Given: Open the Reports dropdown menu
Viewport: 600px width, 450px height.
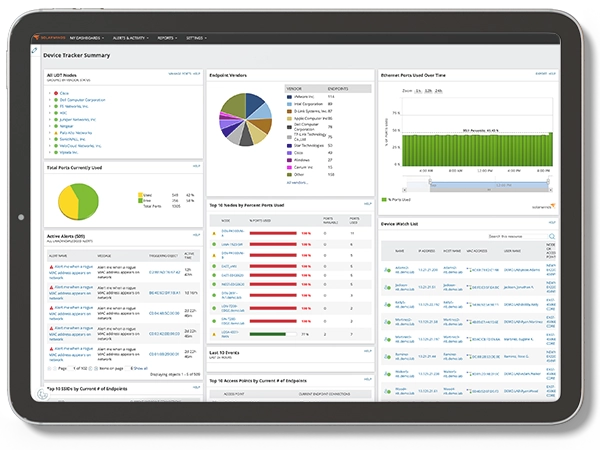Looking at the screenshot, I should 166,38.
